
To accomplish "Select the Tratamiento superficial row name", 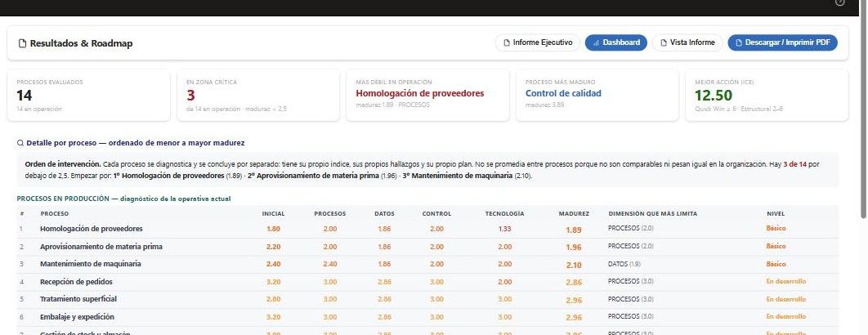I will tap(78, 299).
